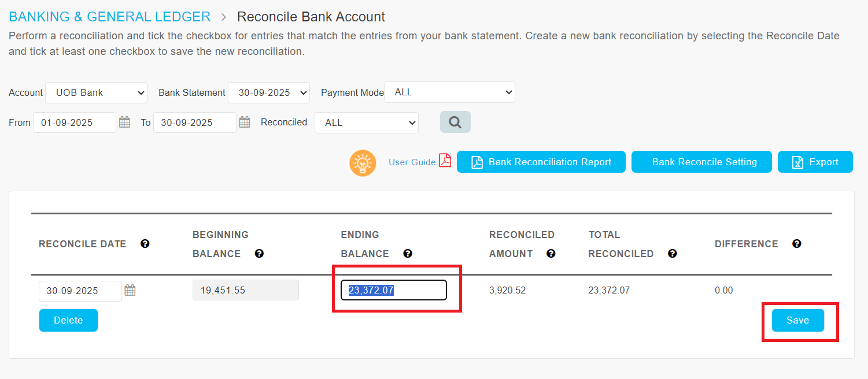868x379 pixels.
Task: Go to Banking & General Ledger breadcrumb
Action: tap(110, 17)
